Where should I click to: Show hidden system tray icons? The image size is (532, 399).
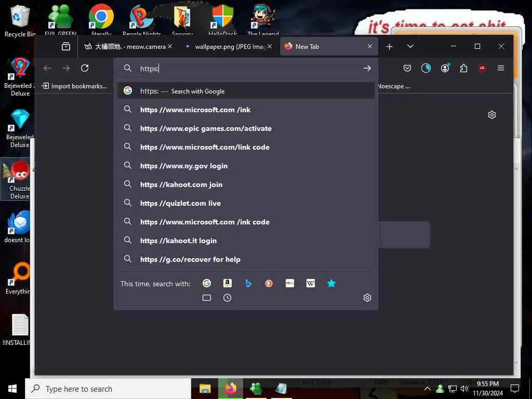[428, 389]
